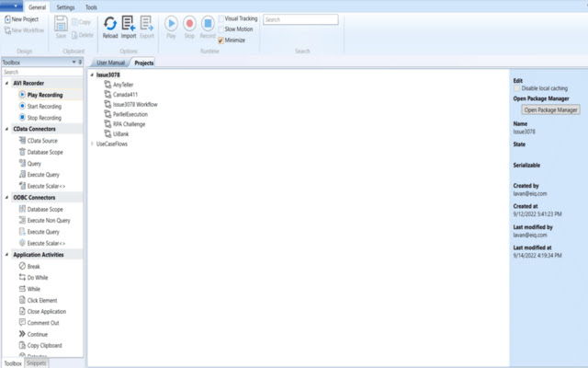Open the Toolbox panel dropdown arrow

73,62
